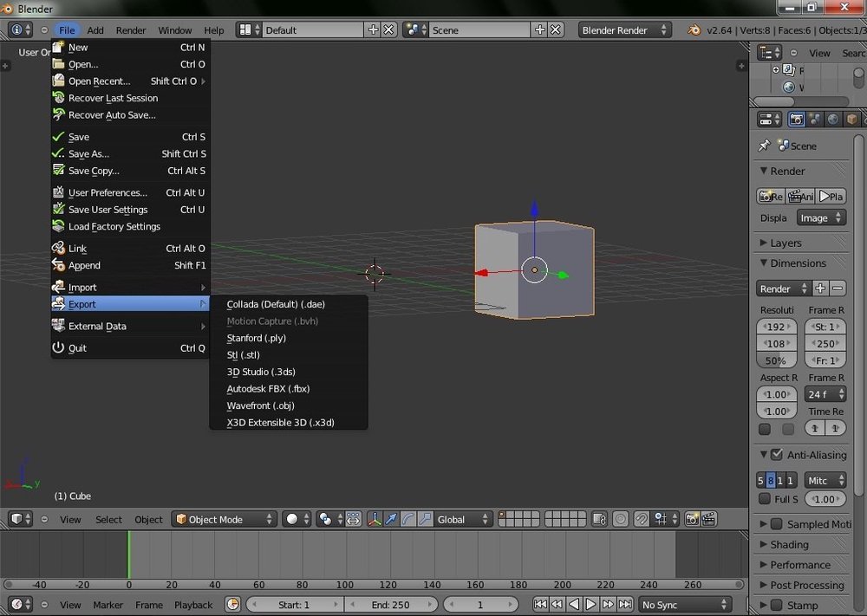The image size is (867, 616).
Task: Open Scene properties panel icon
Action: (x=814, y=119)
